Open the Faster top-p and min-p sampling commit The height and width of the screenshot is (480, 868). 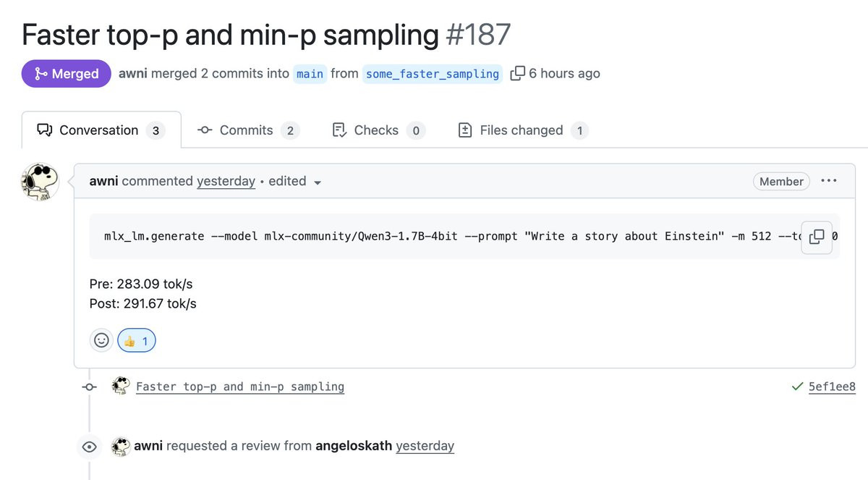tap(240, 387)
